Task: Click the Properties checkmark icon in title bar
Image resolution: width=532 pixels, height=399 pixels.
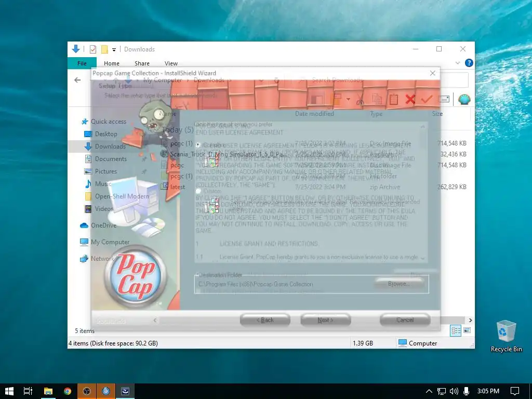Action: pyautogui.click(x=93, y=49)
